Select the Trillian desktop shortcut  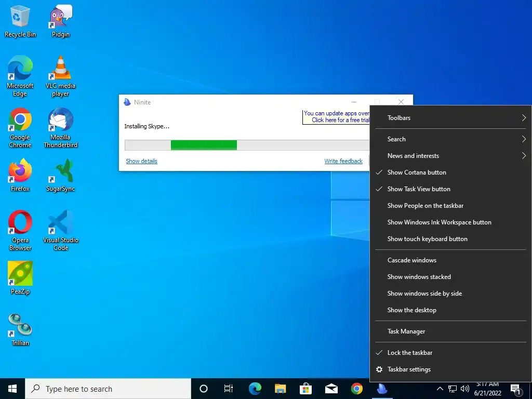[x=20, y=330]
